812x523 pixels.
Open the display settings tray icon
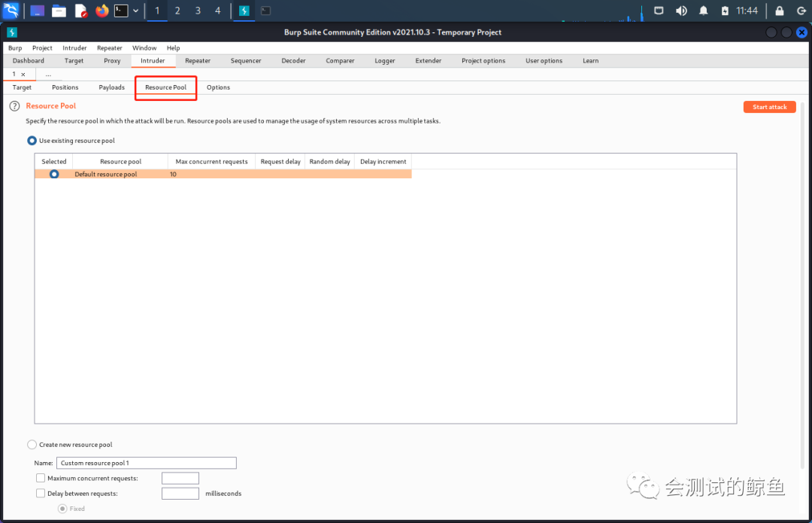659,11
